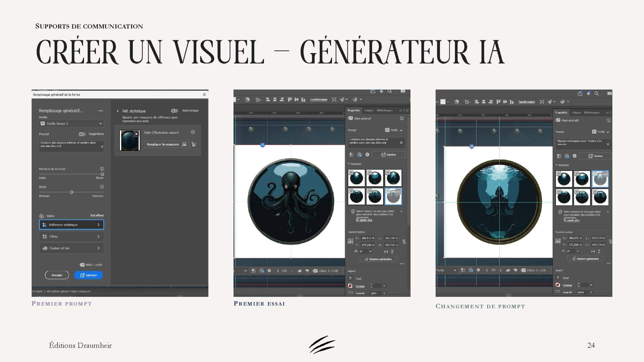This screenshot has width=644, height=362.
Task: Click the settings gear in Premier essai taskbar
Action: 269,271
